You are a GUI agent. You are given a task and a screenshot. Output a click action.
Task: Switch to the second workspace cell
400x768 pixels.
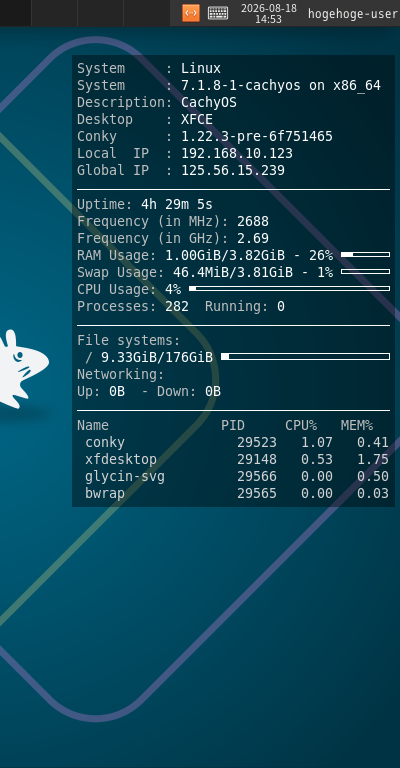(x=54, y=13)
